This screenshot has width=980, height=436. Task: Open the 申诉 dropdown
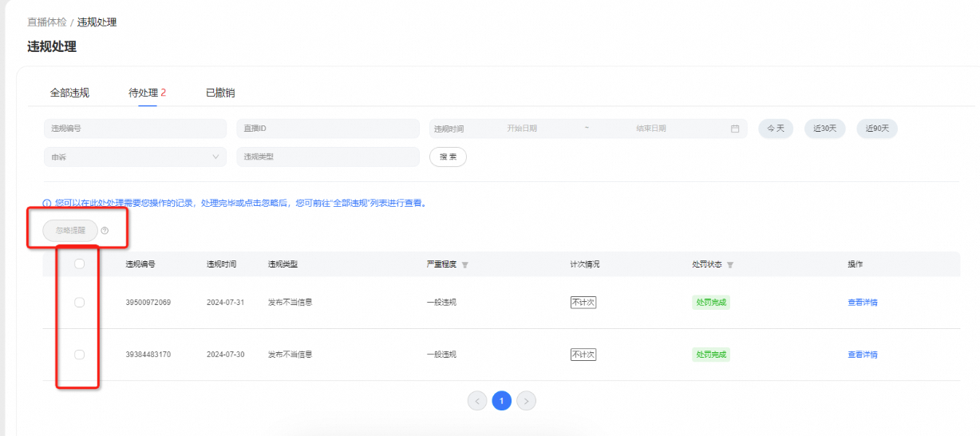pos(135,157)
